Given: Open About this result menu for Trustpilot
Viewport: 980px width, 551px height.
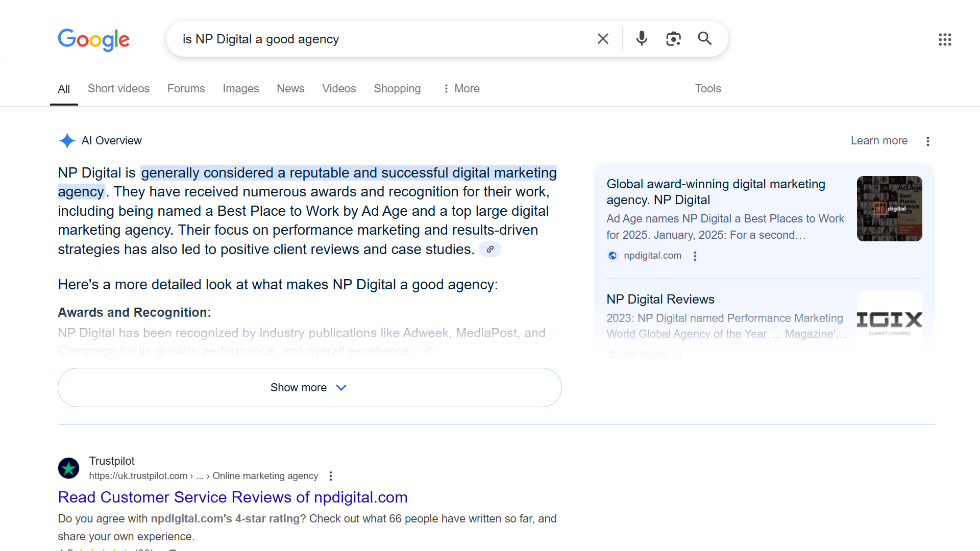Looking at the screenshot, I should pos(331,476).
